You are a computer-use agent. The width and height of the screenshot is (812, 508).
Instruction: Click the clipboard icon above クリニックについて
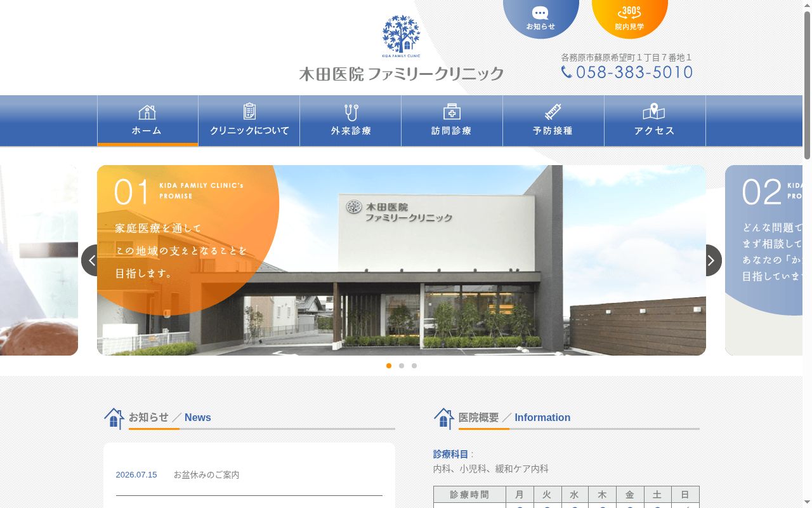point(249,112)
